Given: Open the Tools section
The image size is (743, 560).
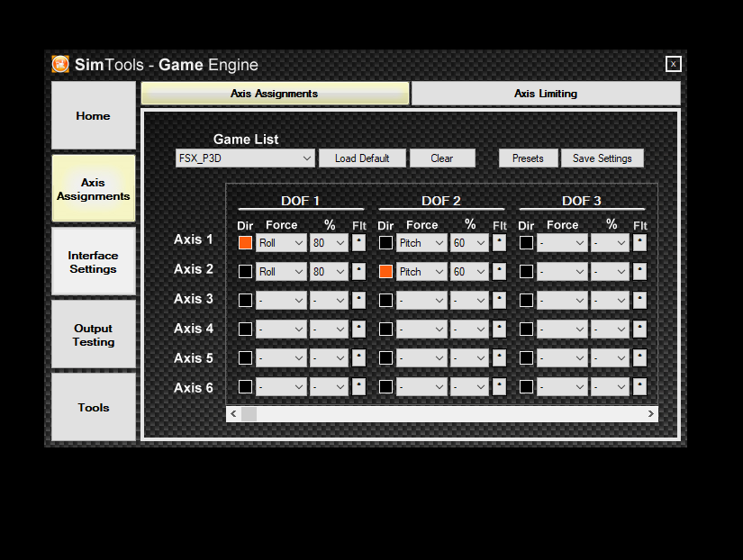Looking at the screenshot, I should click(x=94, y=407).
